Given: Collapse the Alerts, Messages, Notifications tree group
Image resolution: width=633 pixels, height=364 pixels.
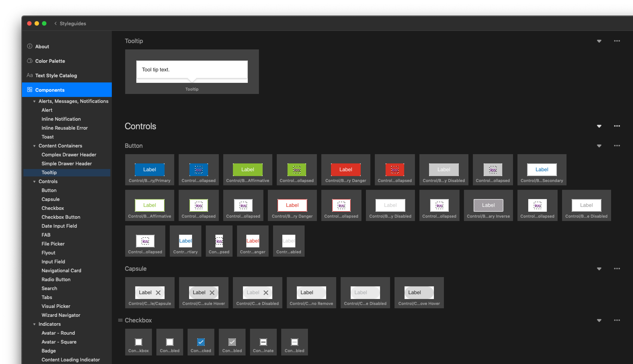Looking at the screenshot, I should coord(34,101).
